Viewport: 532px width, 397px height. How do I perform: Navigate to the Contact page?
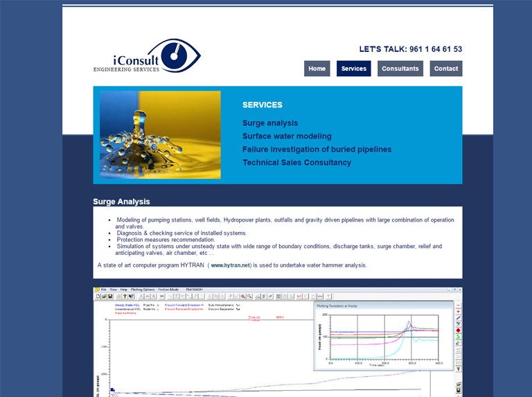tap(445, 69)
